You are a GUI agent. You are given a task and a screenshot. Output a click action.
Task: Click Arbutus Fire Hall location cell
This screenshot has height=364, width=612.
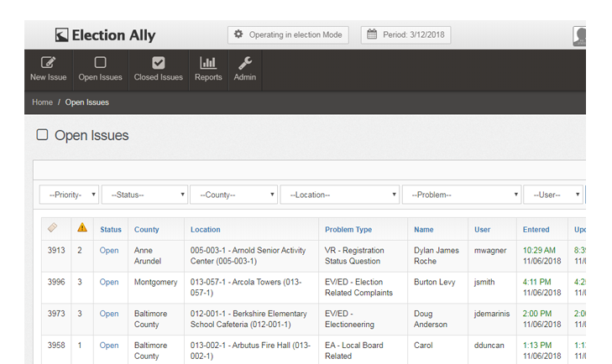coord(250,351)
